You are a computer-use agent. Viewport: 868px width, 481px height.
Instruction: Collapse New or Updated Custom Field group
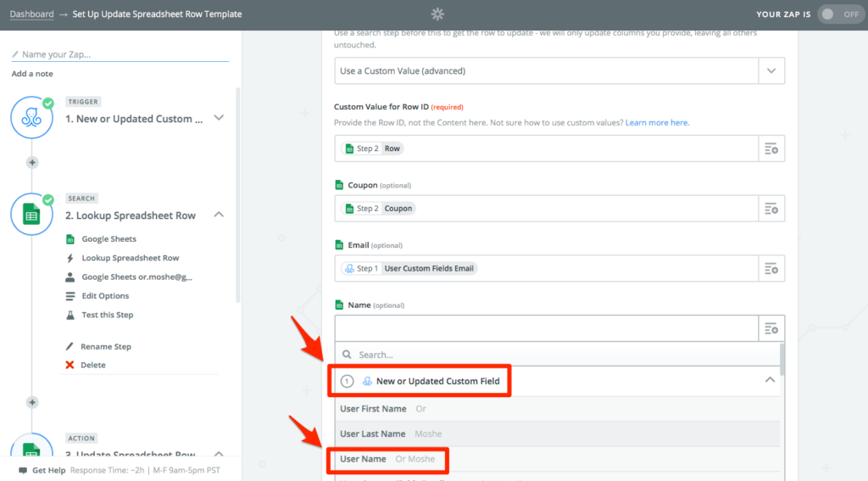770,381
